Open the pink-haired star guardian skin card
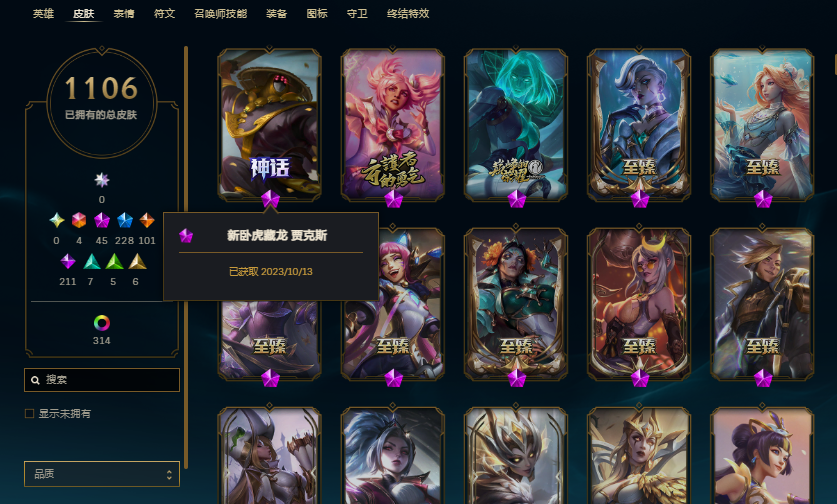This screenshot has width=837, height=504. coord(393,125)
